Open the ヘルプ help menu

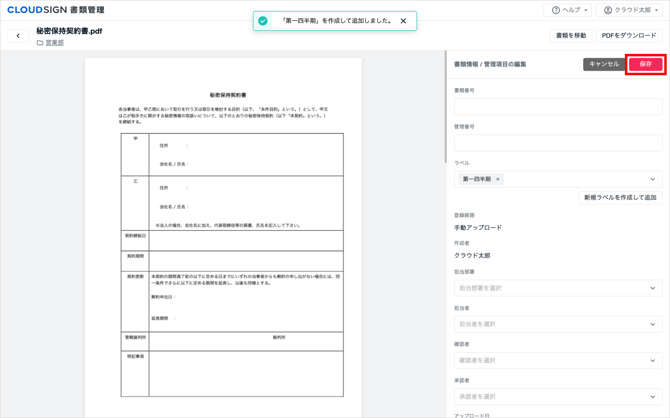click(x=569, y=10)
